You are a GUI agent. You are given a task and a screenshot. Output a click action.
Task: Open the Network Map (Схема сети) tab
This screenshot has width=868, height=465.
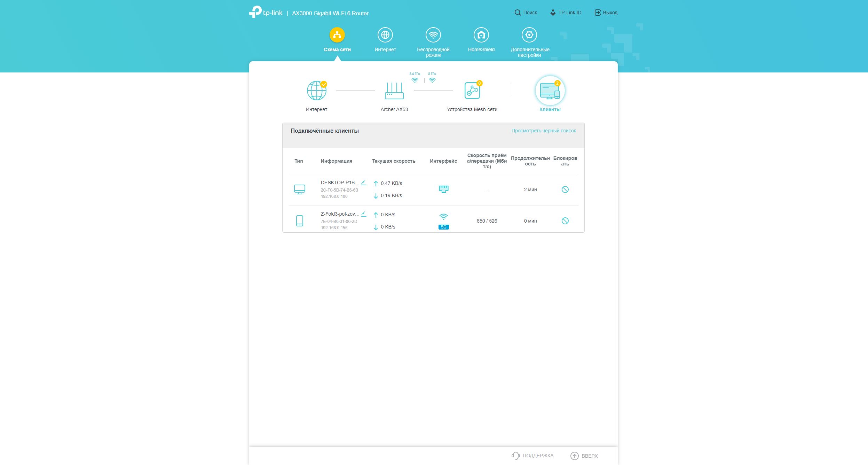(337, 40)
